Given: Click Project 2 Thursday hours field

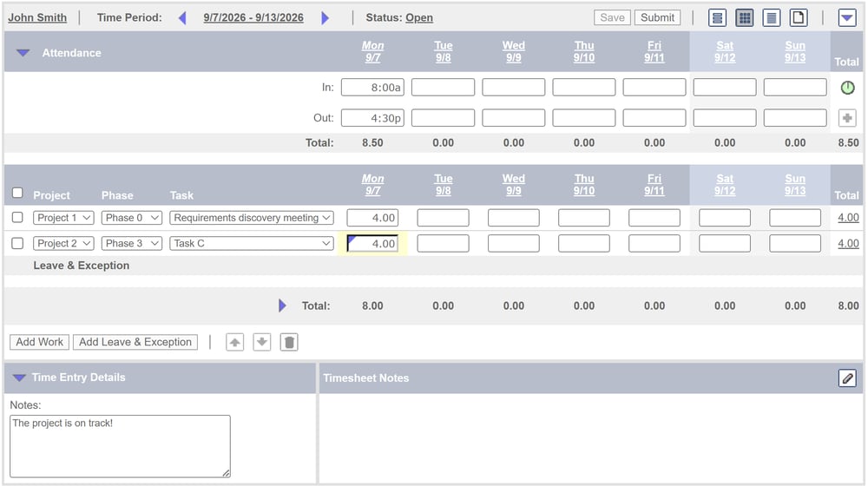Looking at the screenshot, I should coord(584,244).
